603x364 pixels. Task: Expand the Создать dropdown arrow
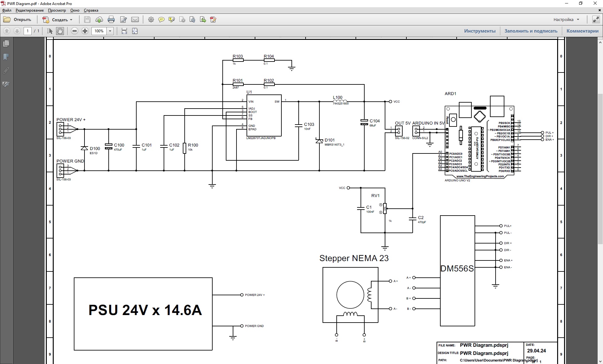click(71, 20)
